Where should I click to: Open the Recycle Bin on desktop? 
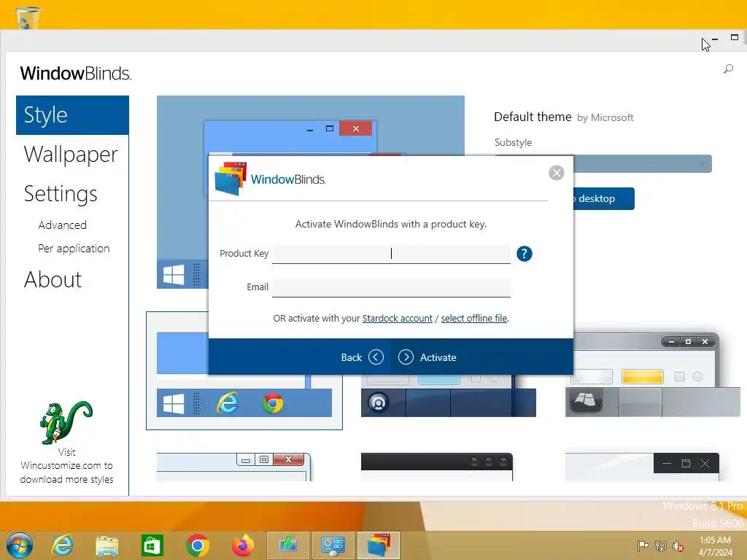point(28,17)
